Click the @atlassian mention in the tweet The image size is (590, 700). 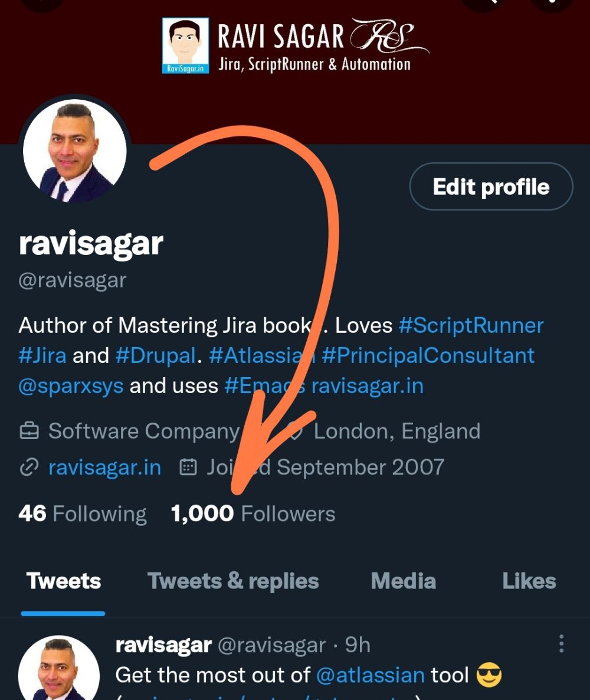[370, 675]
